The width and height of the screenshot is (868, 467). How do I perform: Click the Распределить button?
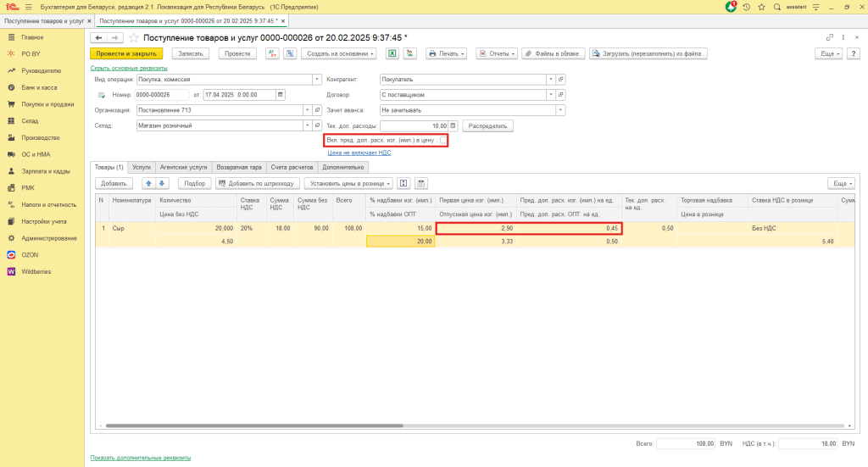pos(487,125)
